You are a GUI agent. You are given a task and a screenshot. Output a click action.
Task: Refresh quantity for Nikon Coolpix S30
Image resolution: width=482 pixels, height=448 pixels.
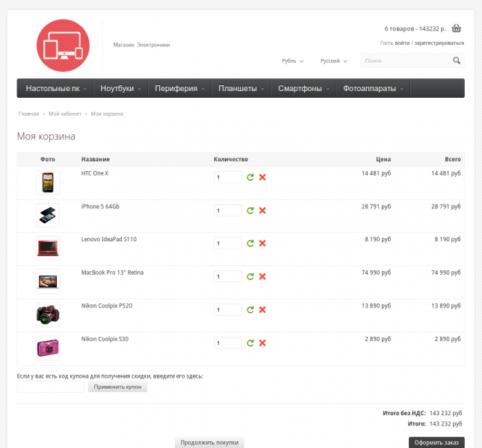[x=250, y=343]
